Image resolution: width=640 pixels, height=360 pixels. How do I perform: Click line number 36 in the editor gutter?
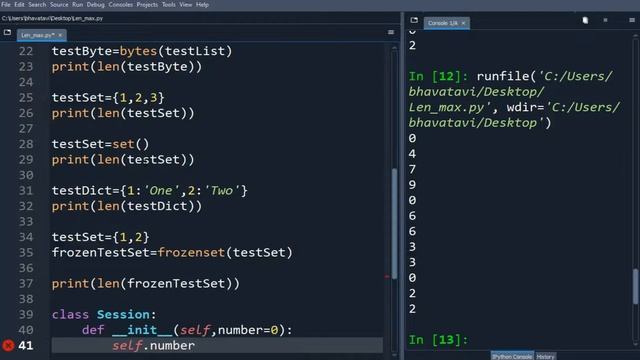point(26,268)
